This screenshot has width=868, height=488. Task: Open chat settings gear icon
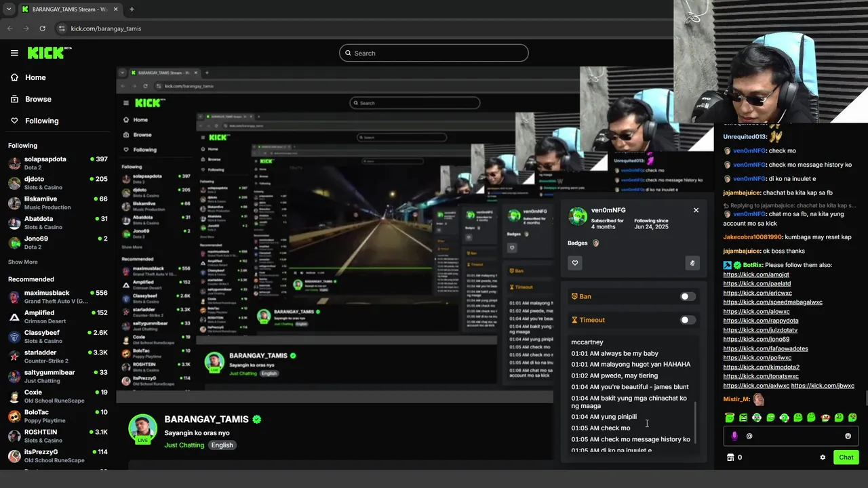(823, 457)
